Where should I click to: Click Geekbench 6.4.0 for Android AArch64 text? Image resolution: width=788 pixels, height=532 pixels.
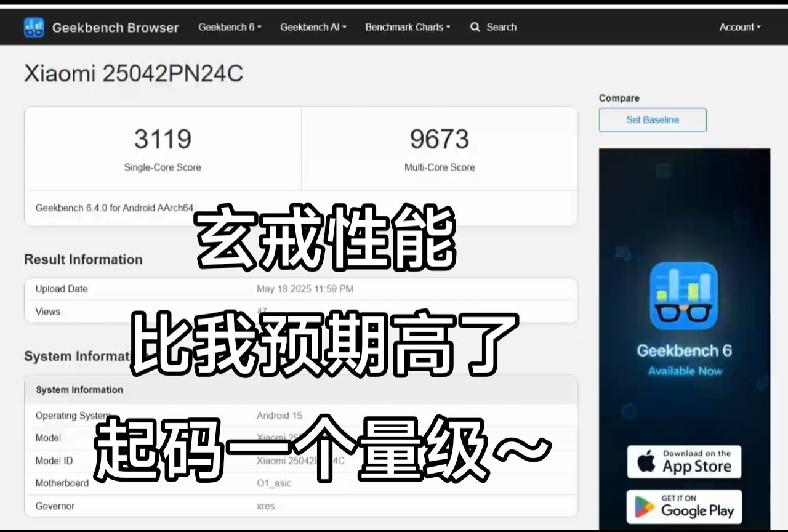(115, 208)
